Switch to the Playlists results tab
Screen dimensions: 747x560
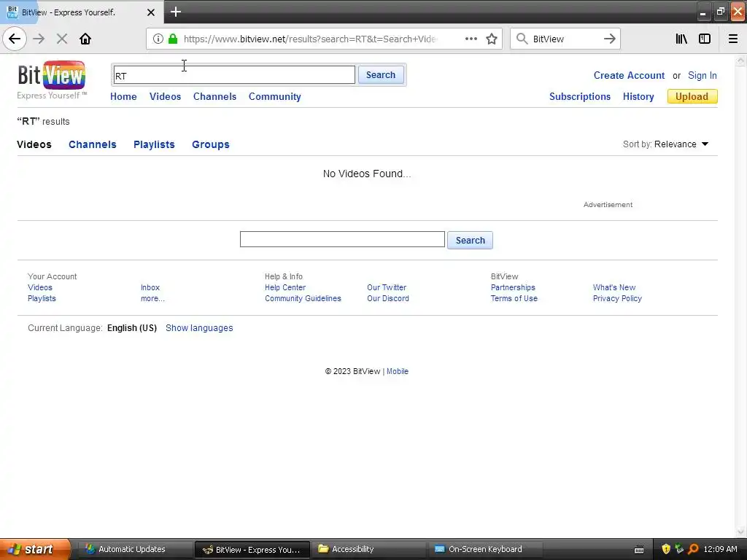coord(154,144)
